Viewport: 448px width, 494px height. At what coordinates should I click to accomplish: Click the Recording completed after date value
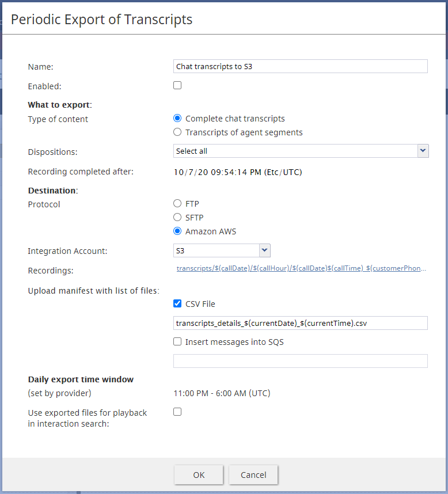[238, 172]
